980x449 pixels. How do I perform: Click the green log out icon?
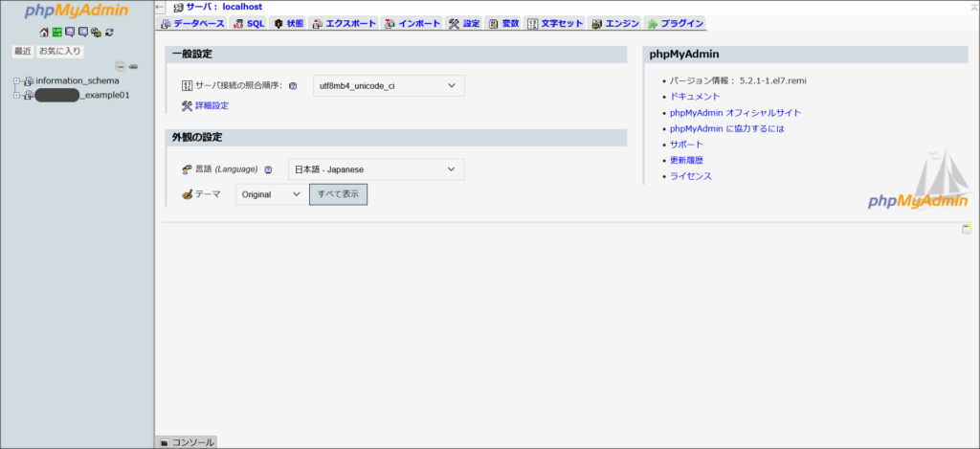click(x=56, y=32)
